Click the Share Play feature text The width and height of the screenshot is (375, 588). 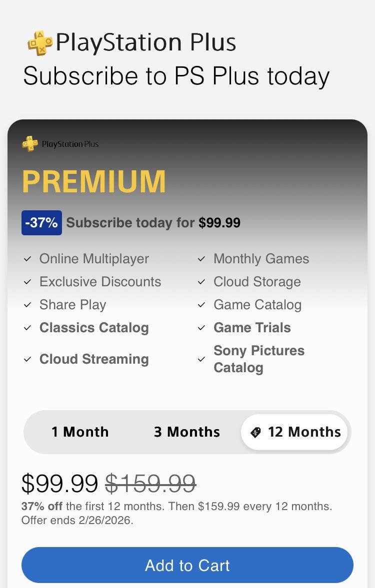coord(73,305)
